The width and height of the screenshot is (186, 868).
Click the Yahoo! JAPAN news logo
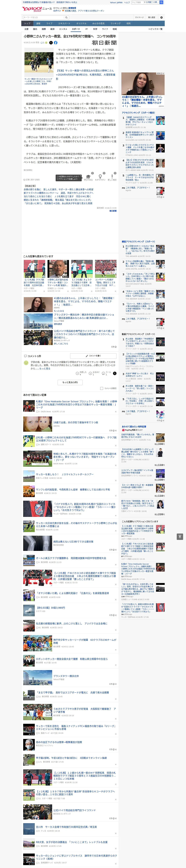37,9
